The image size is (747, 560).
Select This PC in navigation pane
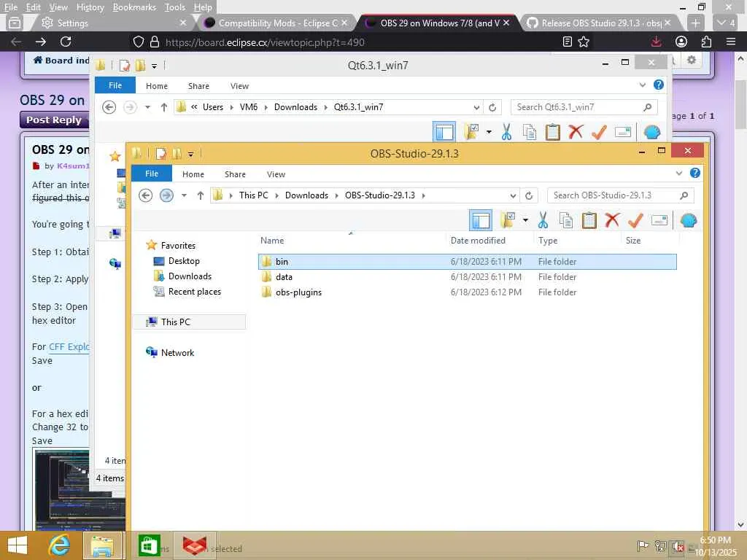click(175, 322)
